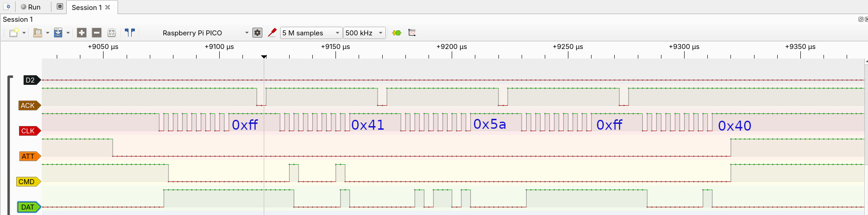
Task: Open the settings gear beside the Run button
Action: point(59,7)
